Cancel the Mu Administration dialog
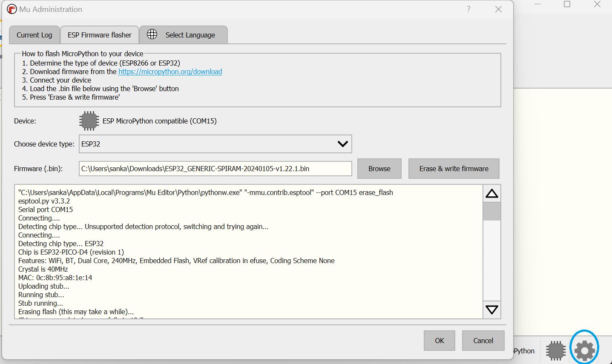 (483, 341)
